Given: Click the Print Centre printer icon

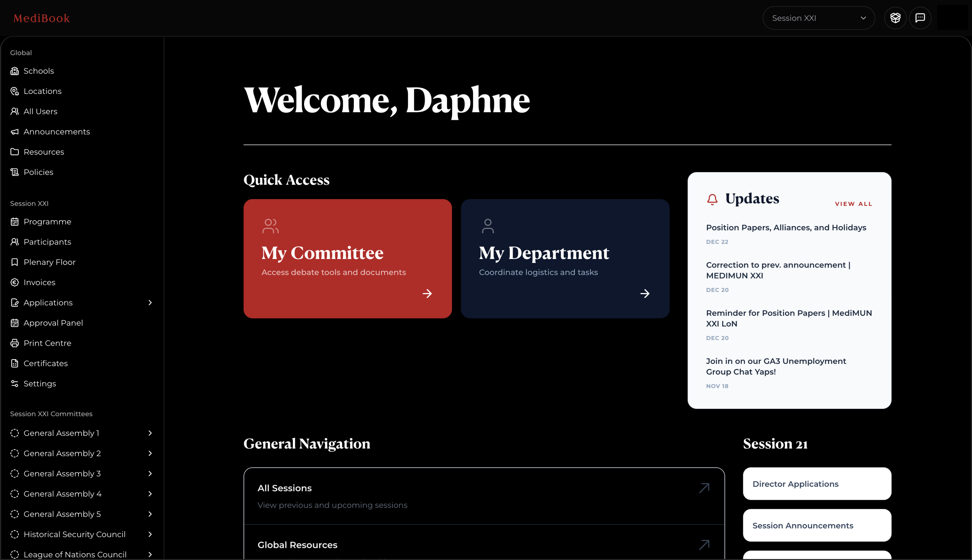Looking at the screenshot, I should coord(15,343).
